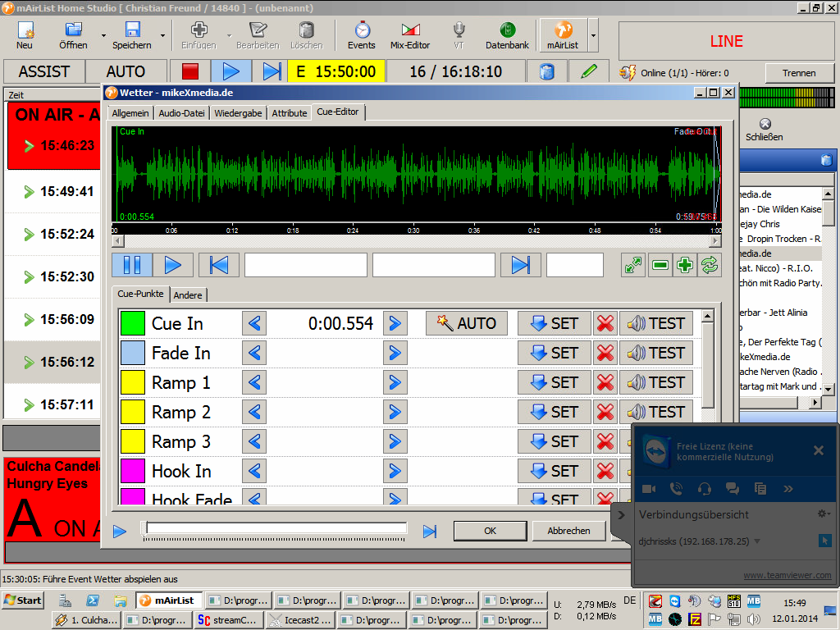Viewport: 840px width, 630px height.
Task: Click SET for the Ramp 1 row
Action: (x=554, y=382)
